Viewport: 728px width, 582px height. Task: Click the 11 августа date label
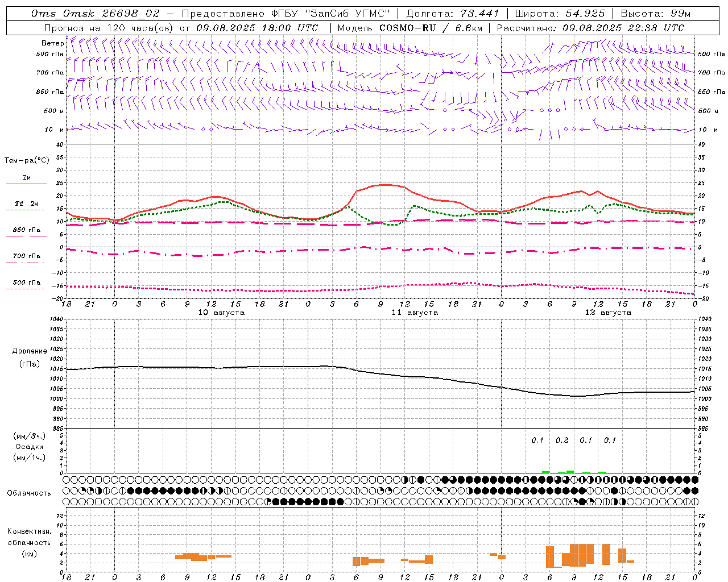(415, 313)
